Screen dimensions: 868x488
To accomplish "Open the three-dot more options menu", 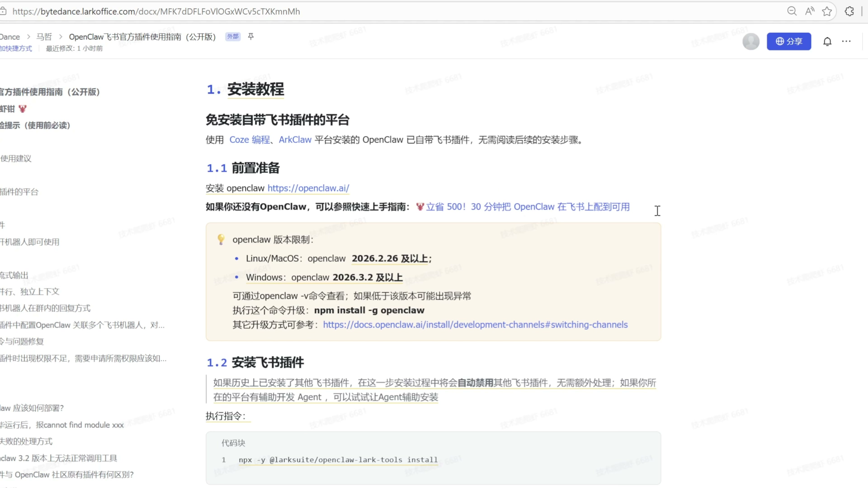I will (846, 41).
